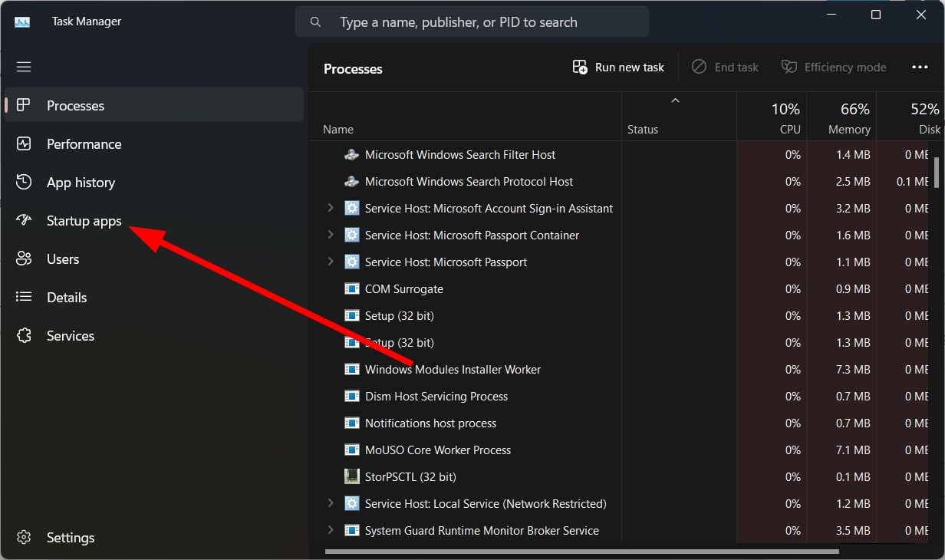The height and width of the screenshot is (560, 945).
Task: Click the search magnifier icon
Action: 315,22
